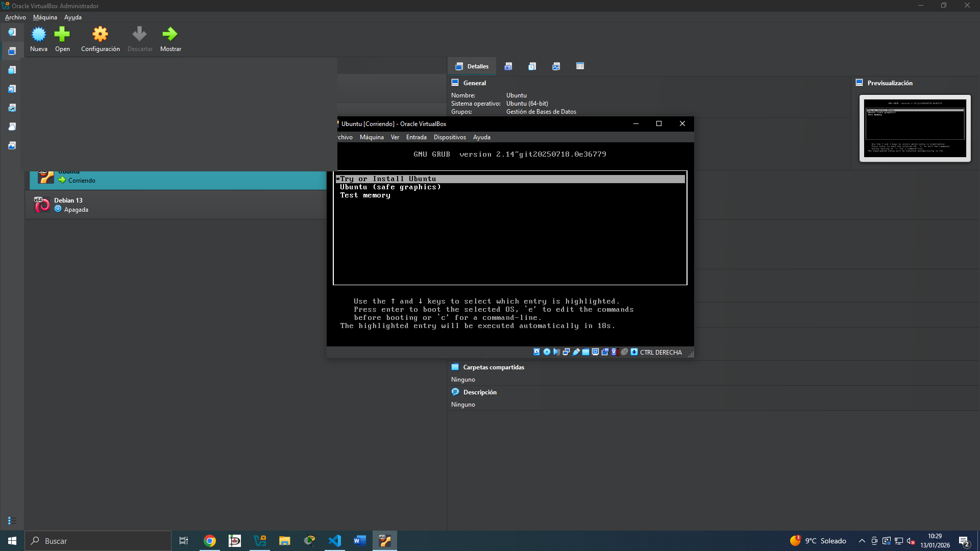Screen dimensions: 980x551
Task: Open the Welcome tool in the left sidebar
Action: click(12, 32)
